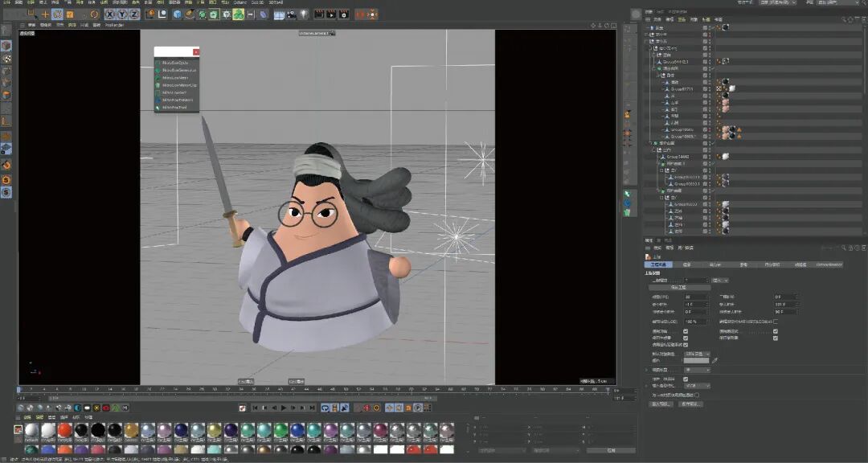Open first dropdown at bottom of coordinates panel
Screen dimensions: 868x463
pos(502,450)
